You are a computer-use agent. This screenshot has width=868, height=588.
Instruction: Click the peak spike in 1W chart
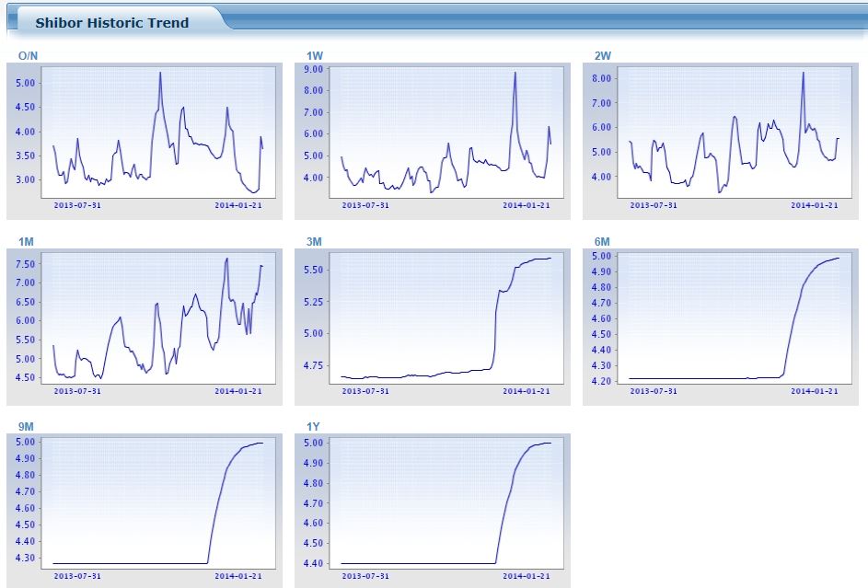coord(515,73)
